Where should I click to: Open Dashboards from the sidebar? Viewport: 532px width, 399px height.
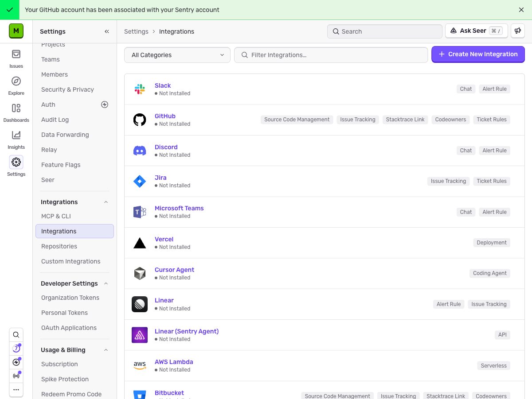point(16,112)
